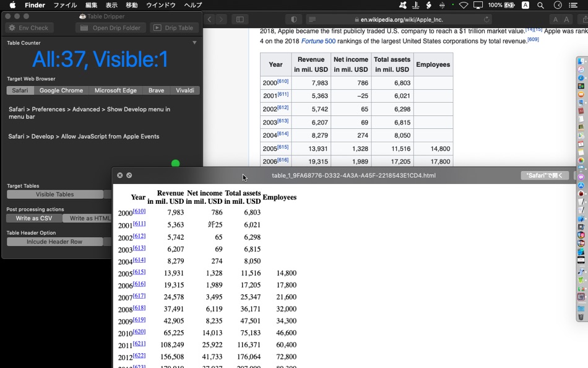
Task: Open the Fortune 500 link
Action: (318, 42)
